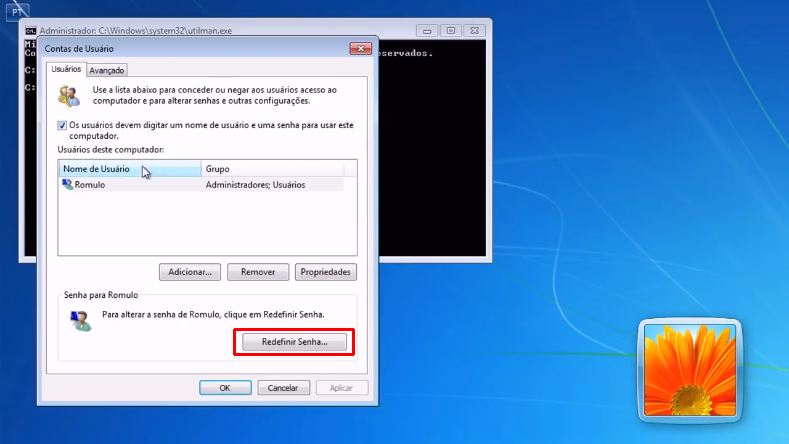
Task: Uncheck users must enter name and password
Action: (x=62, y=125)
